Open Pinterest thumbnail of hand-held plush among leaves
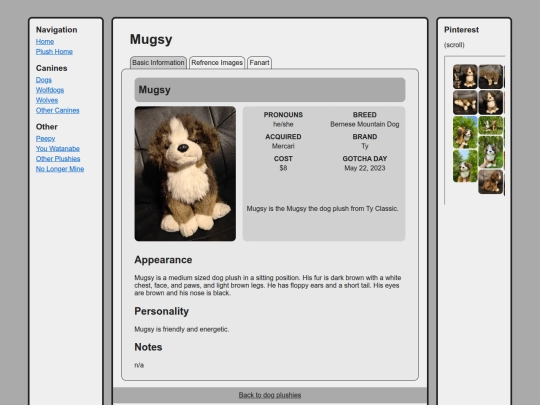 coord(491,152)
